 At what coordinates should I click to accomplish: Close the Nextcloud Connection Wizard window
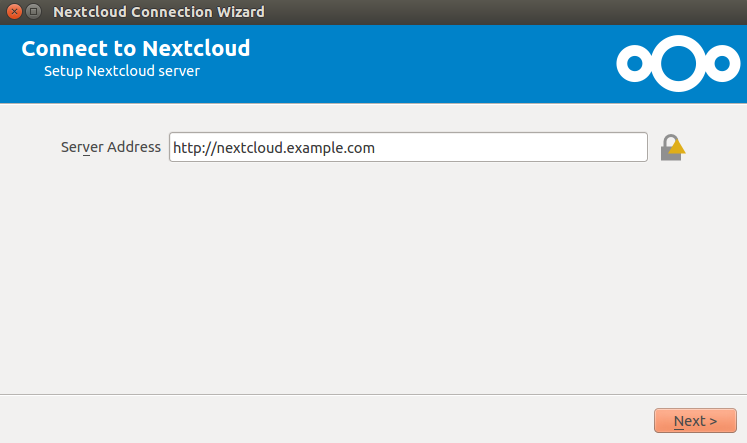point(14,11)
